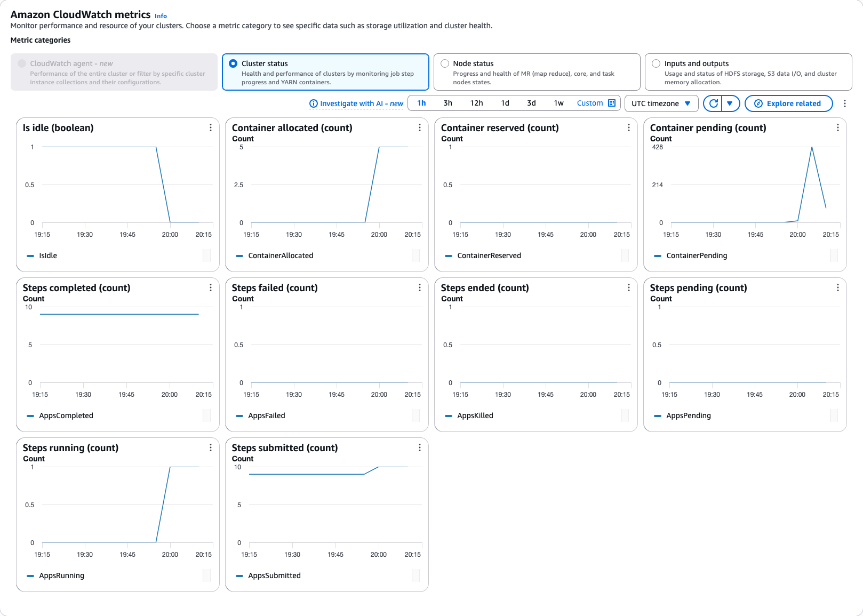Switch time range to 3h
Screen dimensions: 863x616
click(x=448, y=103)
